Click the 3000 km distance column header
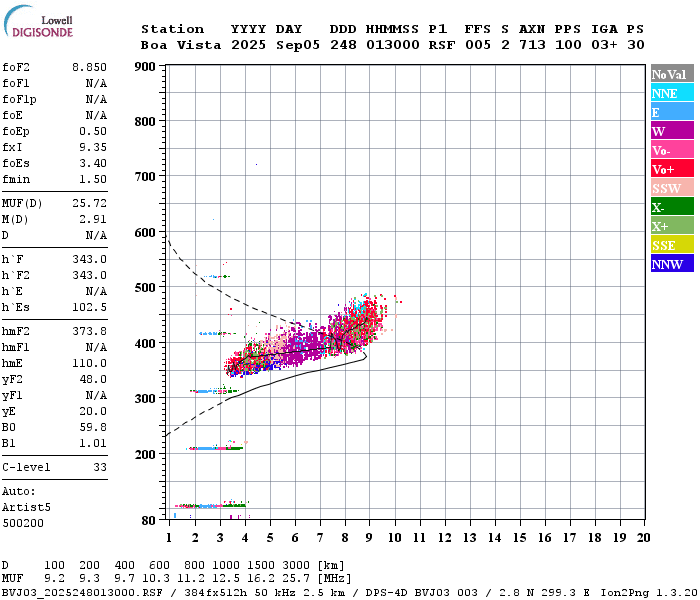 pos(296,566)
